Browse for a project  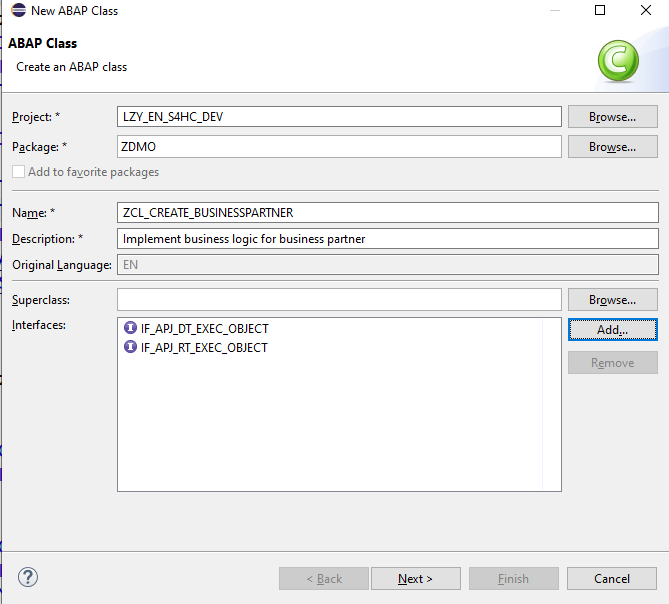point(612,117)
